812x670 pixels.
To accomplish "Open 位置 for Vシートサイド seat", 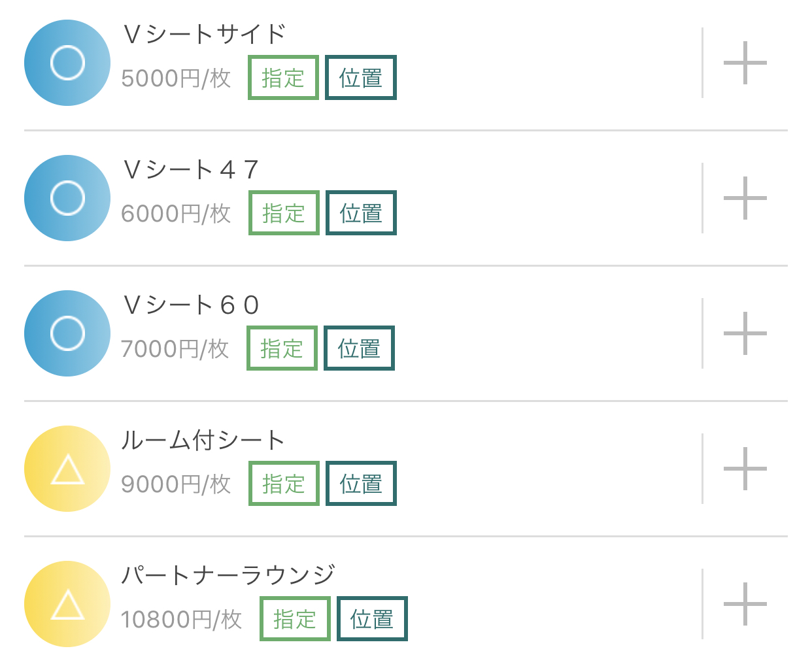I will click(x=361, y=78).
